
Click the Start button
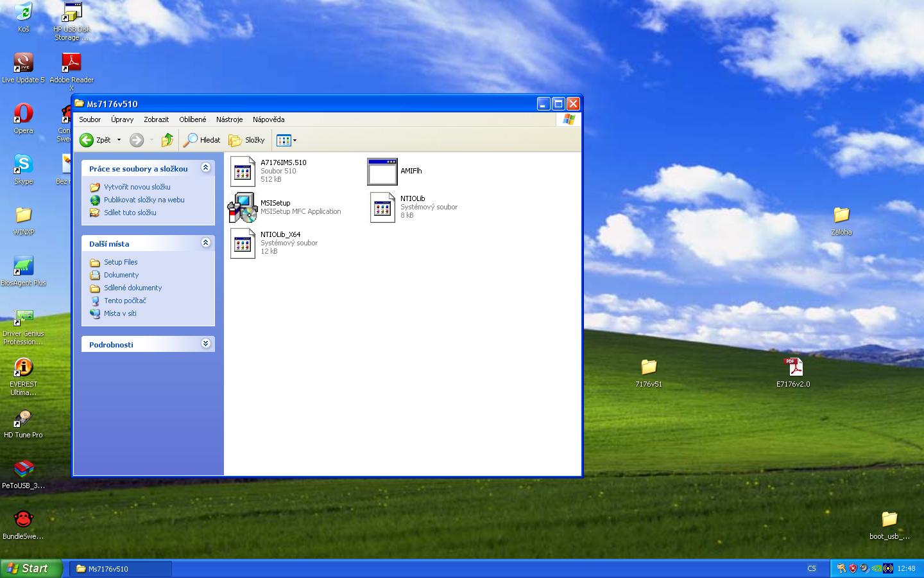coord(31,568)
